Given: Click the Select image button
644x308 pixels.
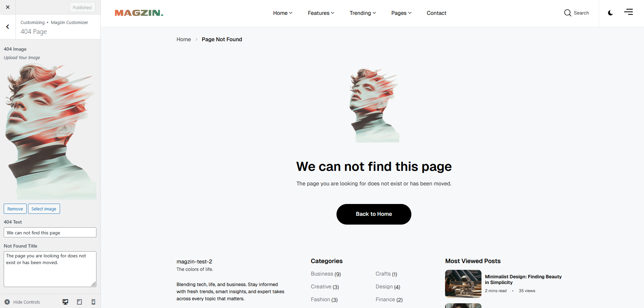Looking at the screenshot, I should pyautogui.click(x=44, y=209).
